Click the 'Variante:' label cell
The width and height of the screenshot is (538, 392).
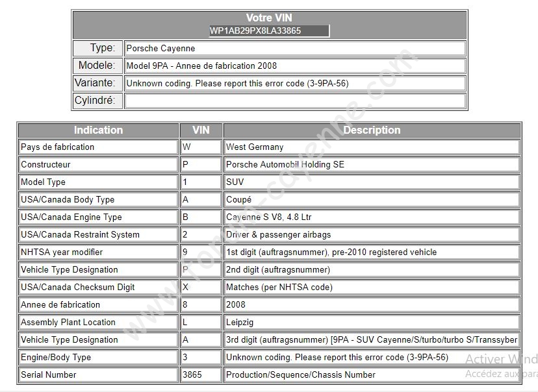tap(97, 83)
